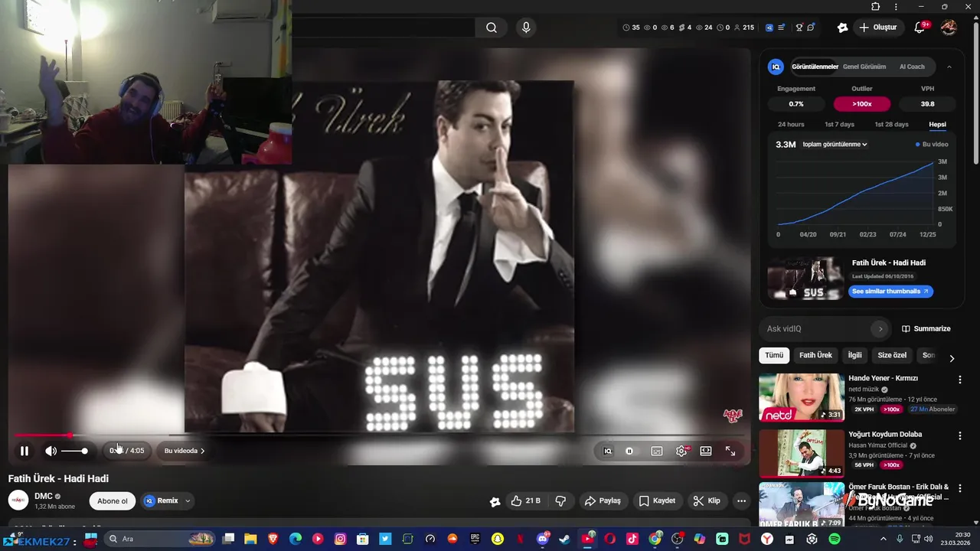Image resolution: width=980 pixels, height=551 pixels.
Task: Select the '1st 7 days' range tab
Action: click(839, 124)
